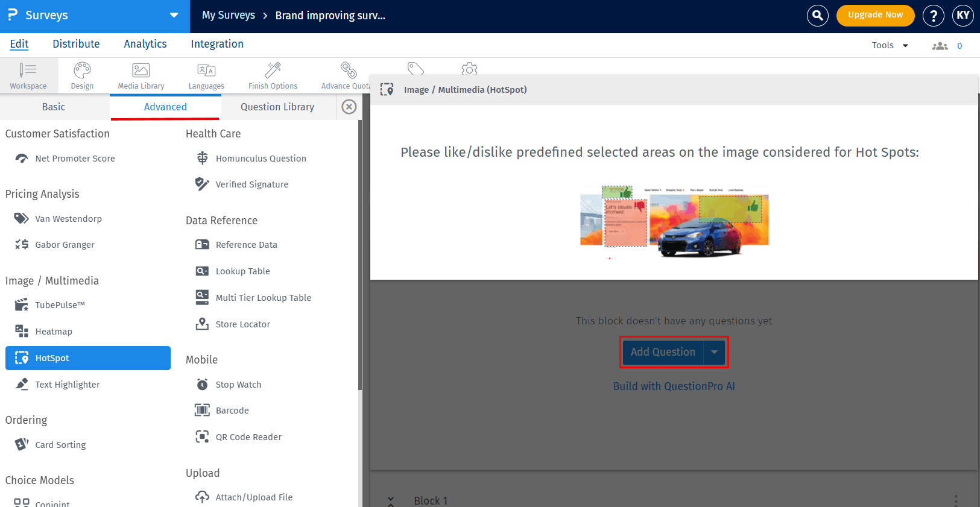Switch to Basic question types tab
The width and height of the screenshot is (980, 507).
pos(54,107)
